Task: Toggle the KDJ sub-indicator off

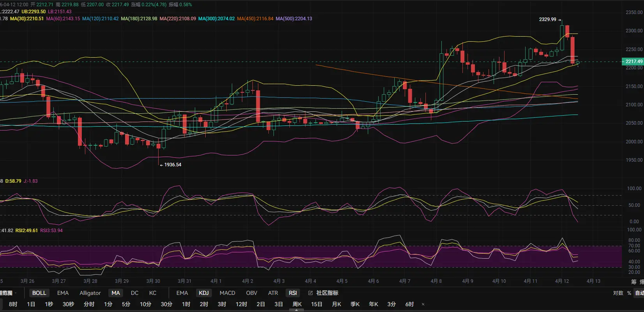Action: point(204,293)
